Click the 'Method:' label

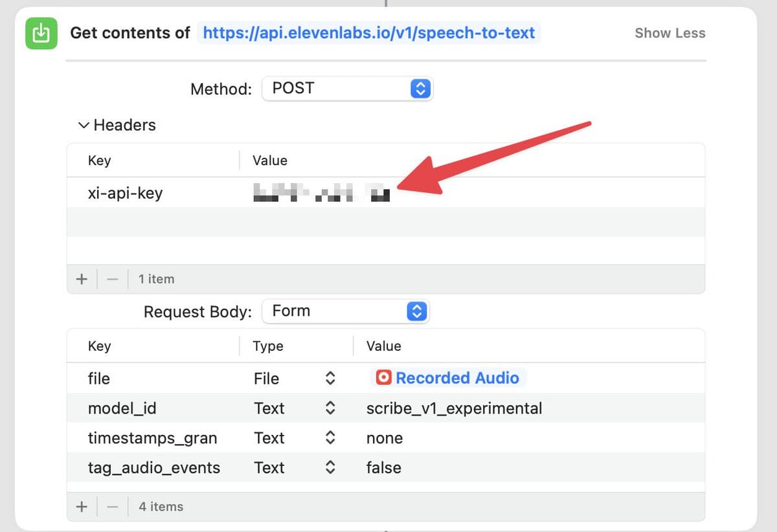click(221, 89)
